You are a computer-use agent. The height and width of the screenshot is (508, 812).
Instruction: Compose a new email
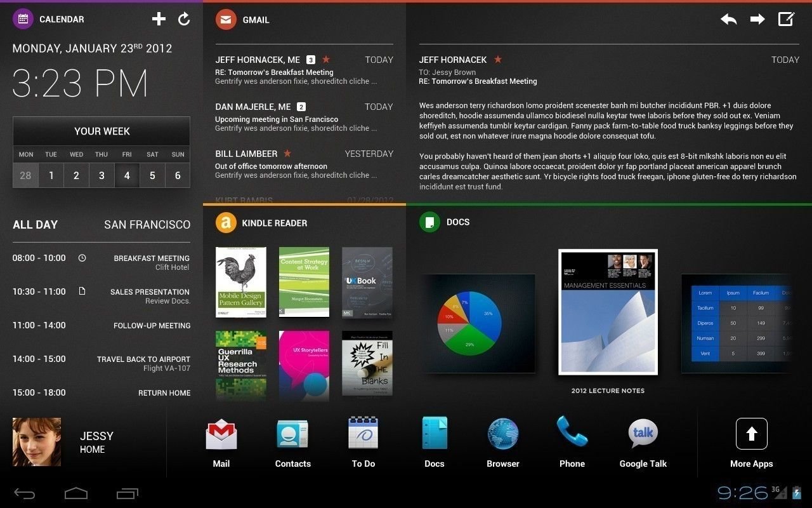pyautogui.click(x=787, y=19)
